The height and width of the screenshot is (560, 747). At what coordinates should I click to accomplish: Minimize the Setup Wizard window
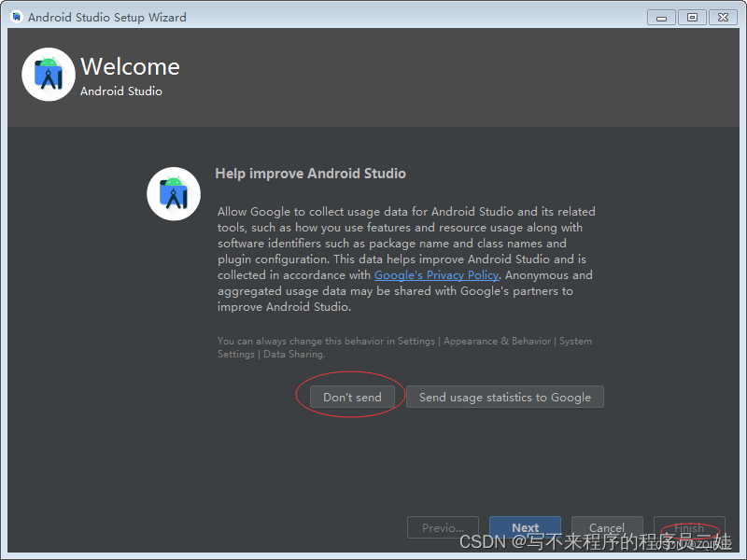[x=661, y=18]
